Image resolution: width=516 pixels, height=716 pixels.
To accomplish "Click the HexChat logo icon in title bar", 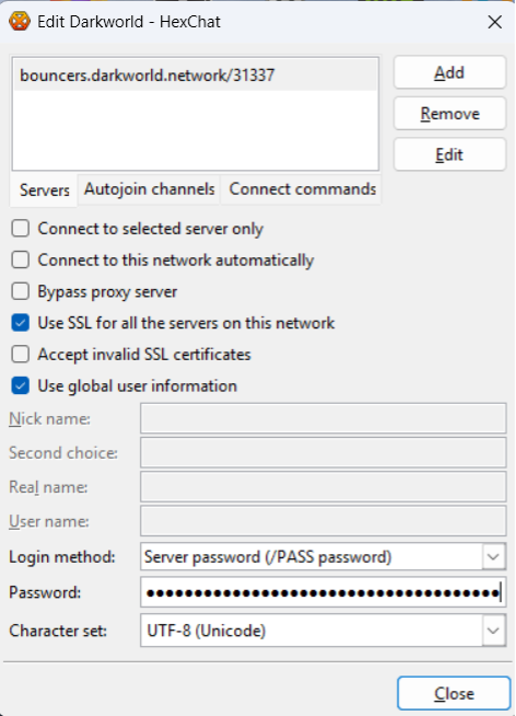I will (x=19, y=21).
